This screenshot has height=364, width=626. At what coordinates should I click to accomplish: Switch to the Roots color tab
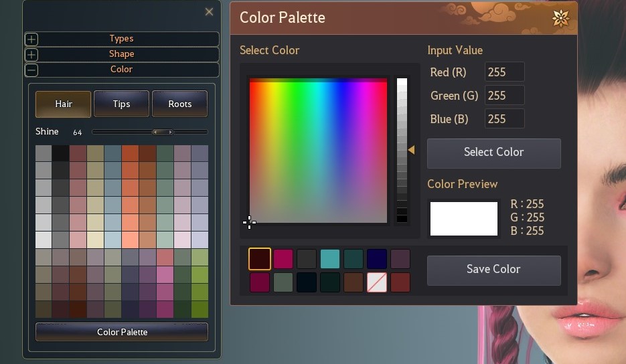pos(179,104)
